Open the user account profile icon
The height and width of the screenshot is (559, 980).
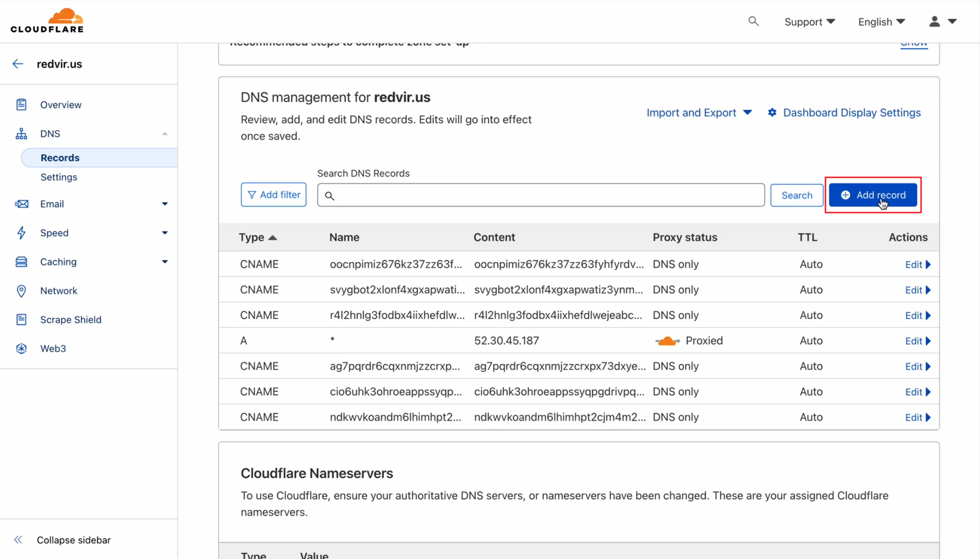[x=935, y=21]
